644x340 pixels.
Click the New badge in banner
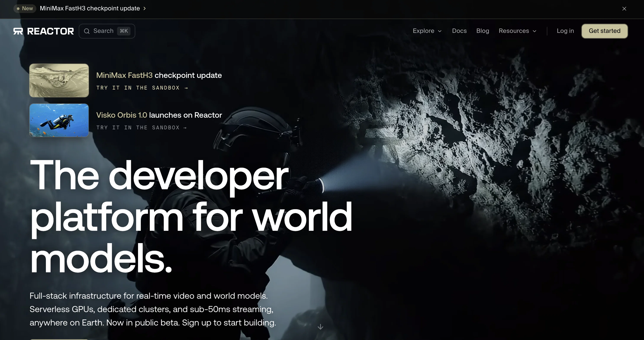(x=25, y=8)
